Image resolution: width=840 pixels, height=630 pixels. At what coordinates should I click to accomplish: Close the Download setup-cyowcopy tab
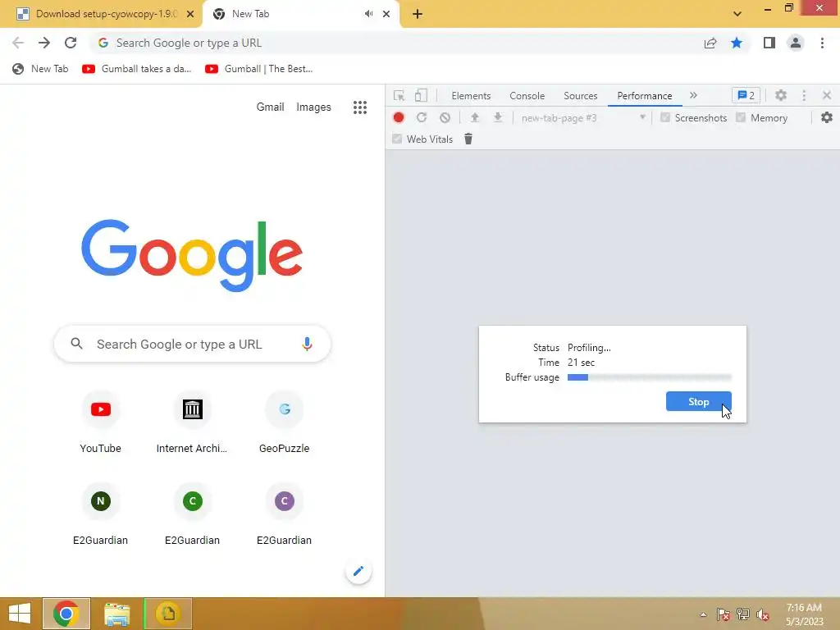tap(190, 14)
